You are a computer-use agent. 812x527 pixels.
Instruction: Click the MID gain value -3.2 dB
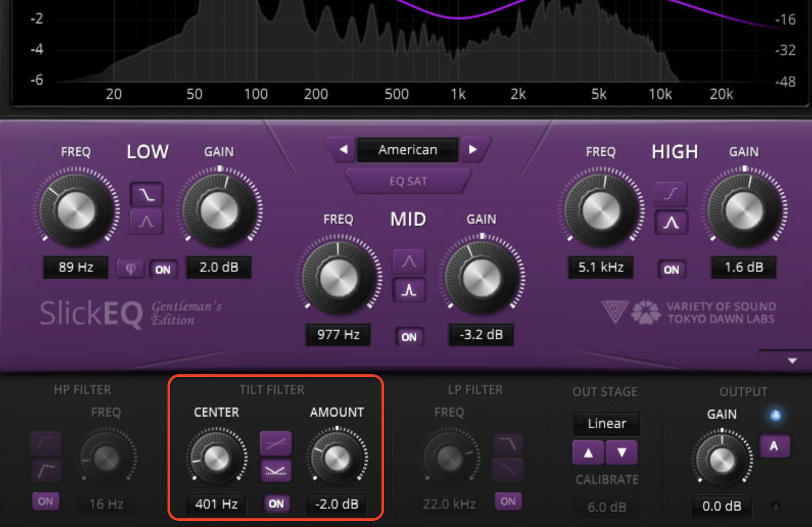pyautogui.click(x=481, y=334)
